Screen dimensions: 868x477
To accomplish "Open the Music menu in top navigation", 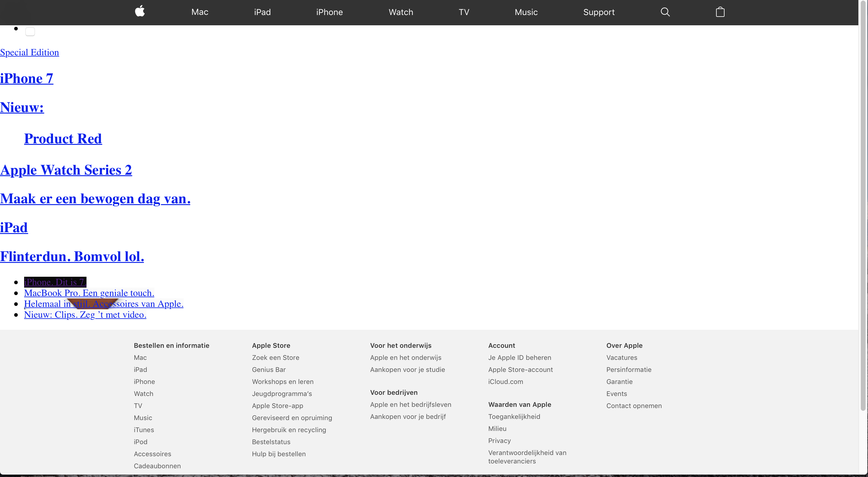I will 526,12.
